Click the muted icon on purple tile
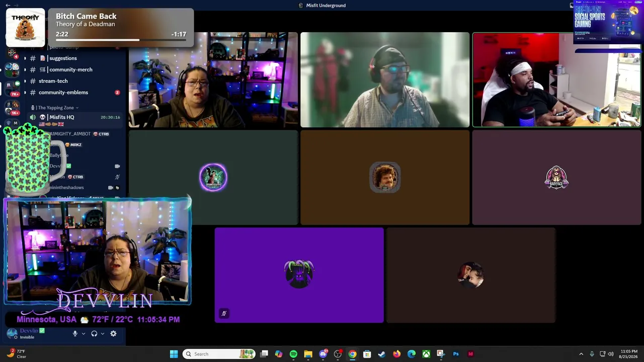The width and height of the screenshot is (644, 362). point(224,313)
